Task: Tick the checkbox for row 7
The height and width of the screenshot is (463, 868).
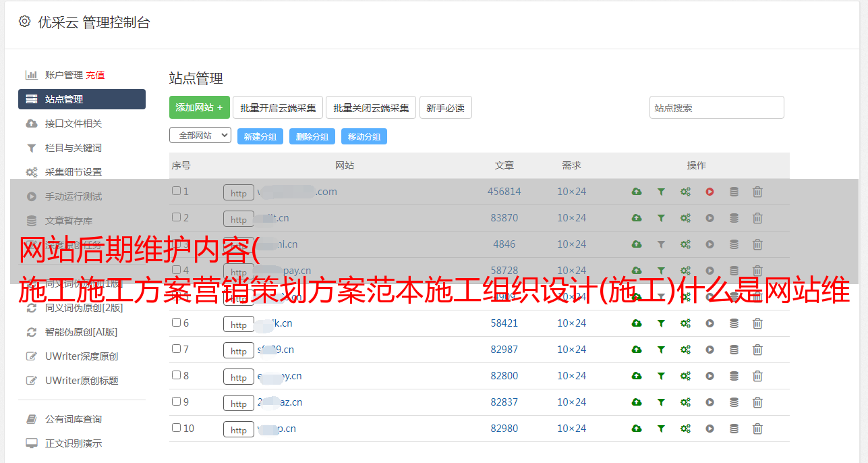Action: [176, 349]
